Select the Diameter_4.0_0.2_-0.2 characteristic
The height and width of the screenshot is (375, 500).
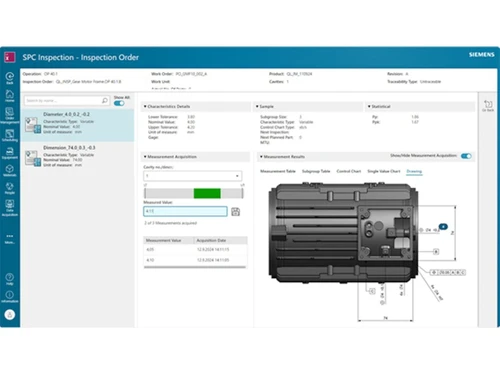78,125
